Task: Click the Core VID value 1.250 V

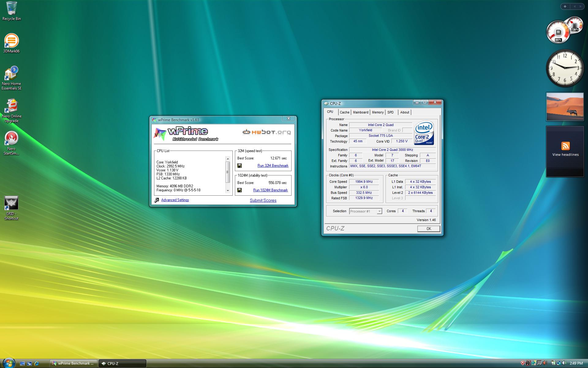Action: coord(401,141)
